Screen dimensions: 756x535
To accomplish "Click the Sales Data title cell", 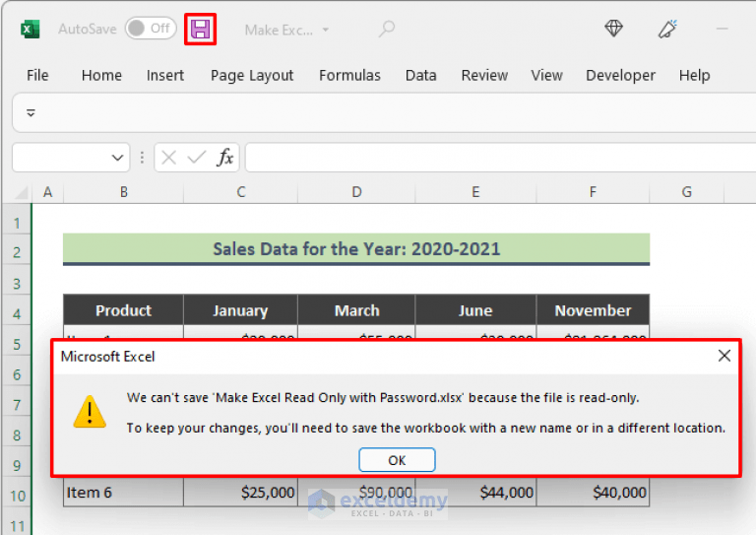I will [356, 249].
